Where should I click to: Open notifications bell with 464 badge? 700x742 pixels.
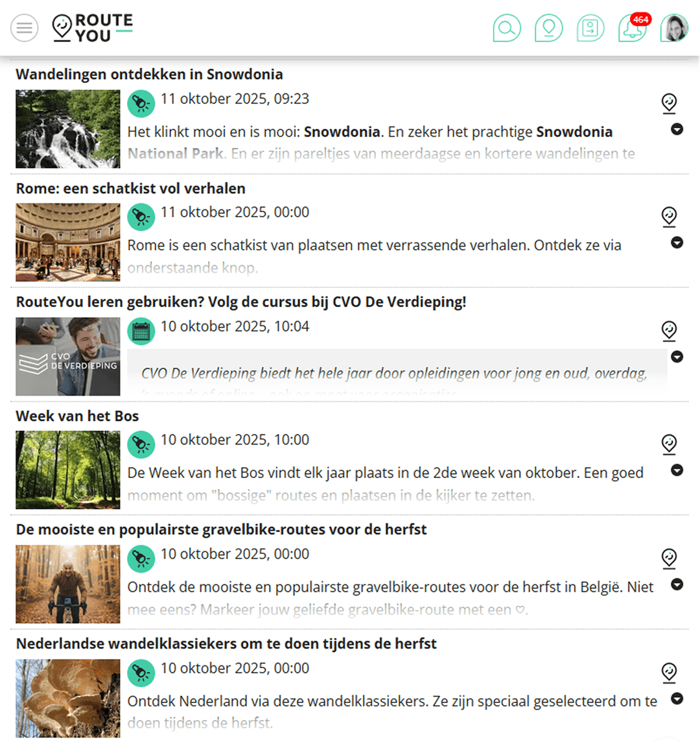[x=633, y=28]
